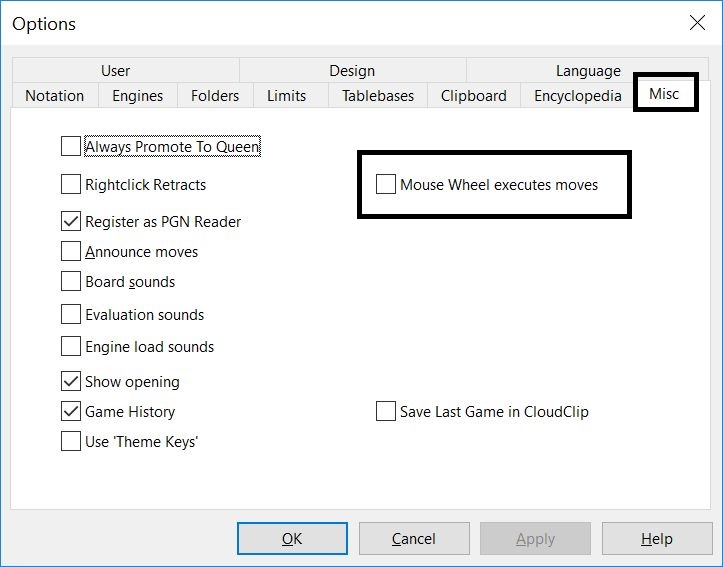Turn on Board sounds
Image resolution: width=723 pixels, height=567 pixels.
pyautogui.click(x=71, y=281)
